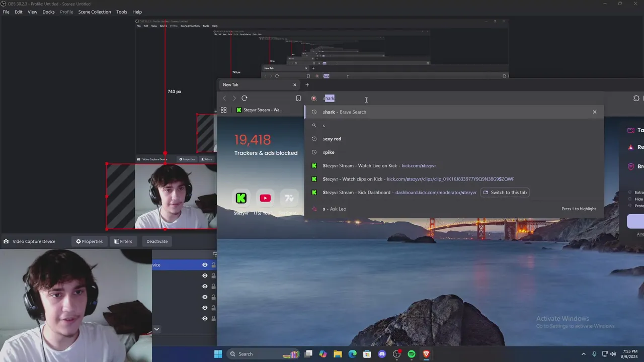Open the bookmarks bar apps grid icon
The width and height of the screenshot is (644, 362).
pos(224,110)
